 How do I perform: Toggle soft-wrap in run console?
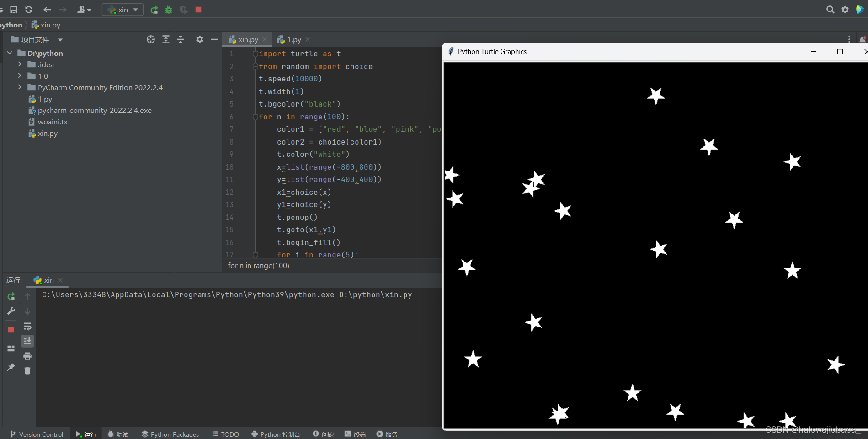27,327
